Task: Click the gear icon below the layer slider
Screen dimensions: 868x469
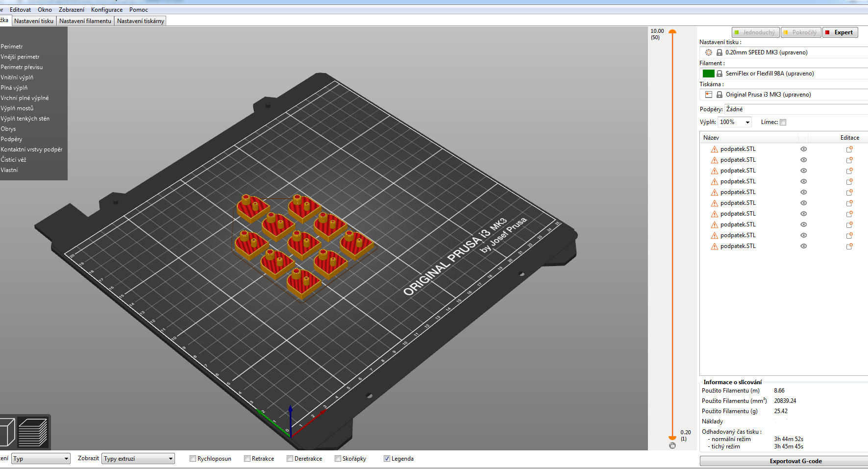Action: coord(672,445)
